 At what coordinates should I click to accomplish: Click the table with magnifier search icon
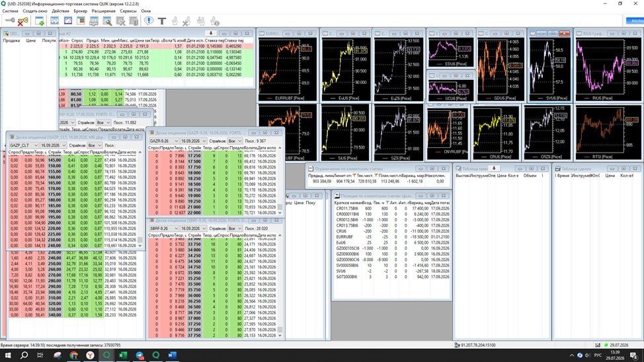107,21
